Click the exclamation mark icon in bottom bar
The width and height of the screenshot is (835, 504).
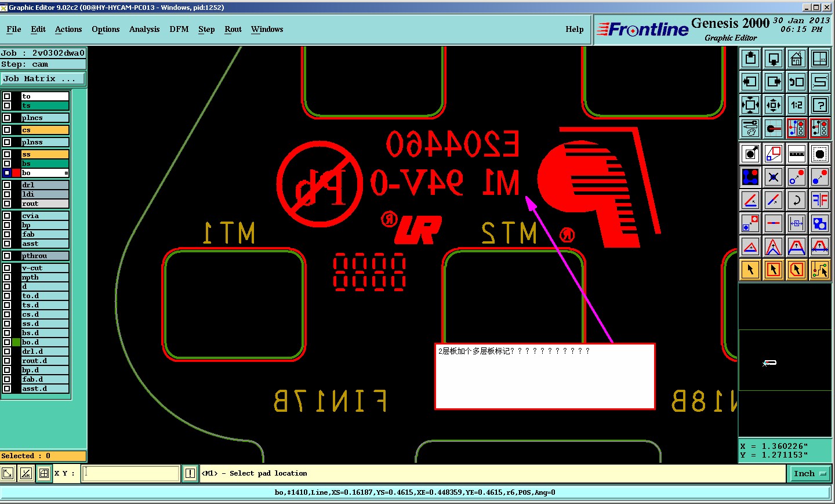(x=190, y=473)
